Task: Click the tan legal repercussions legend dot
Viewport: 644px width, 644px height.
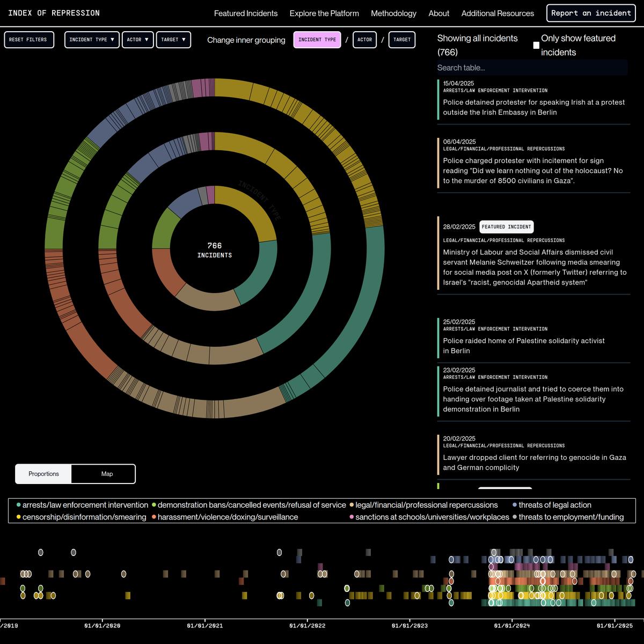Action: [x=352, y=505]
